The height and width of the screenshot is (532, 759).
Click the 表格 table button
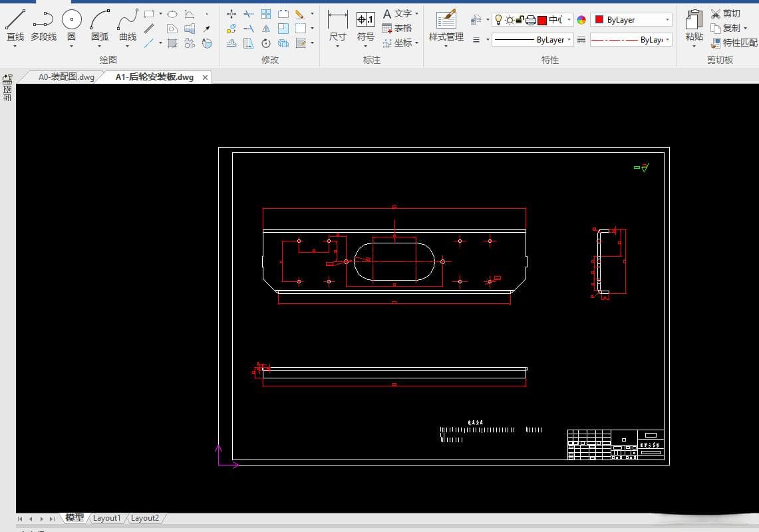(397, 28)
